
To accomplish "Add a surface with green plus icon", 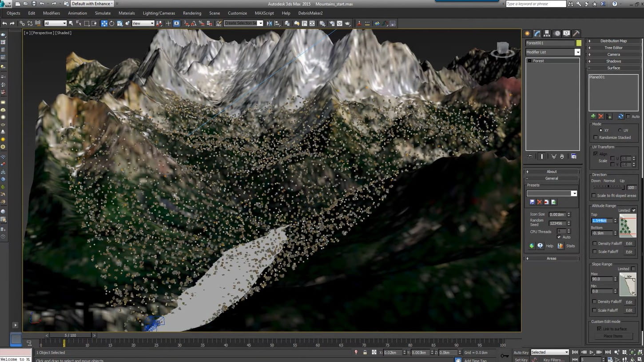I will (x=593, y=117).
